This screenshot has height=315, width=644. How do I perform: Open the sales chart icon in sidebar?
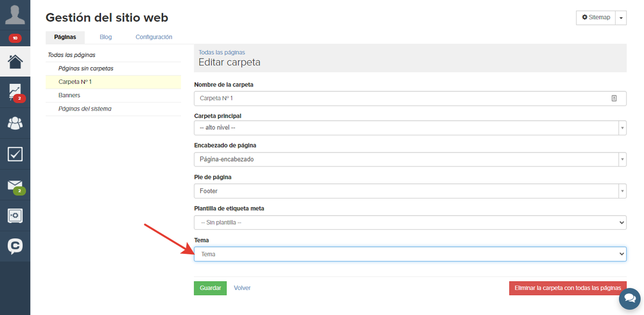point(15,92)
